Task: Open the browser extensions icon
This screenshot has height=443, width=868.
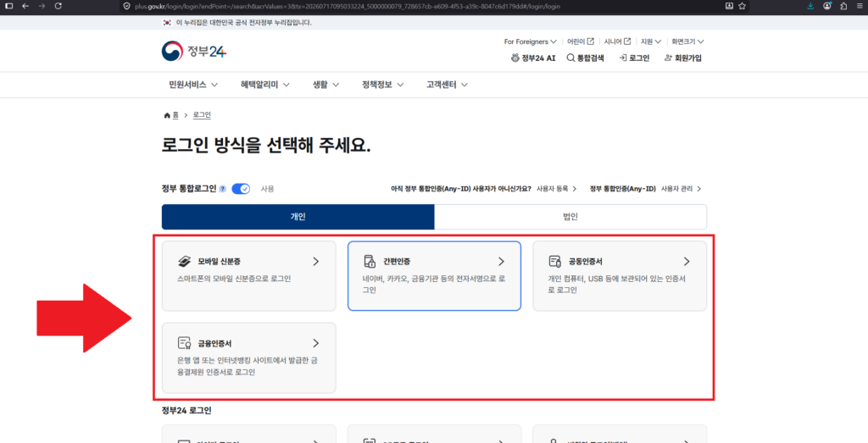Action: pos(843,6)
